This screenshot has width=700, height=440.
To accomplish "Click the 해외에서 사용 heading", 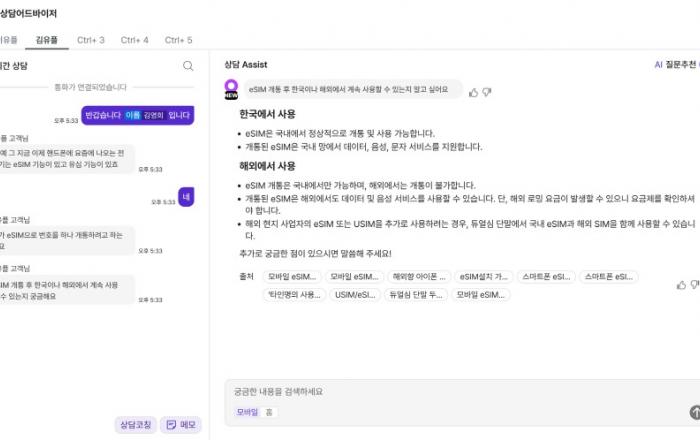I will click(267, 166).
